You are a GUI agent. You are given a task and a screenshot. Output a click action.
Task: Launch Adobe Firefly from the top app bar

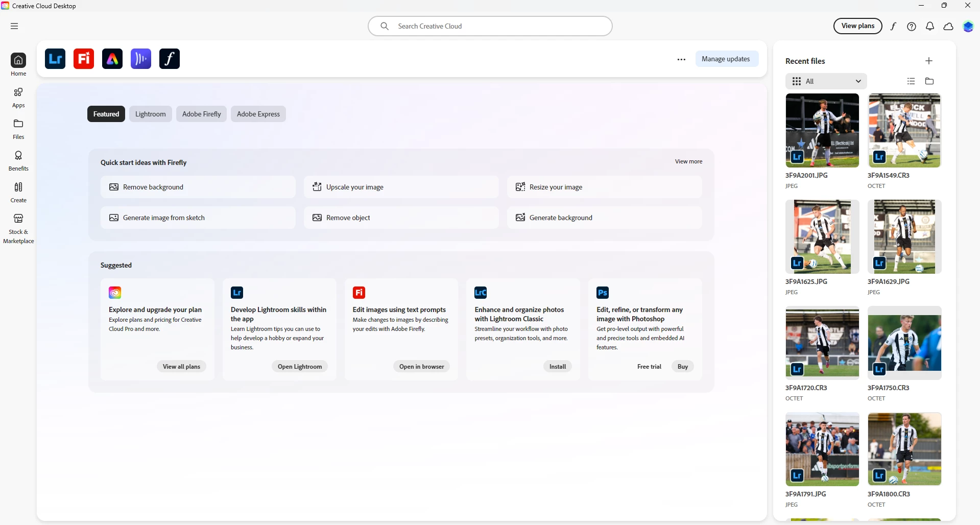coord(84,59)
